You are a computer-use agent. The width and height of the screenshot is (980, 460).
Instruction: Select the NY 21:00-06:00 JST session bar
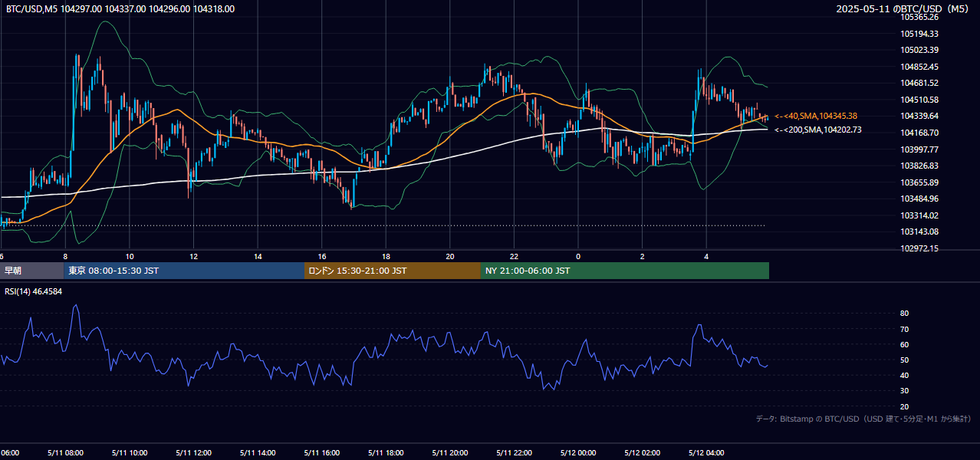tap(625, 271)
